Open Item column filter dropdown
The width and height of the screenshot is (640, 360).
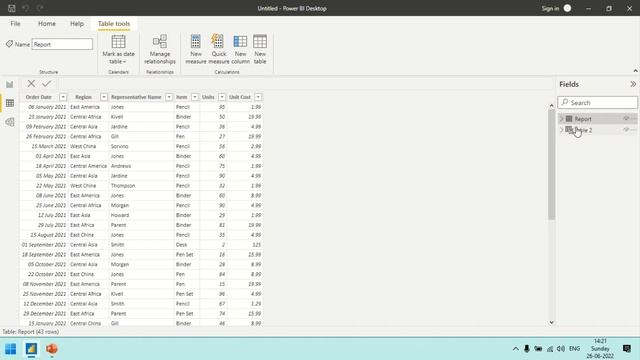(x=195, y=97)
